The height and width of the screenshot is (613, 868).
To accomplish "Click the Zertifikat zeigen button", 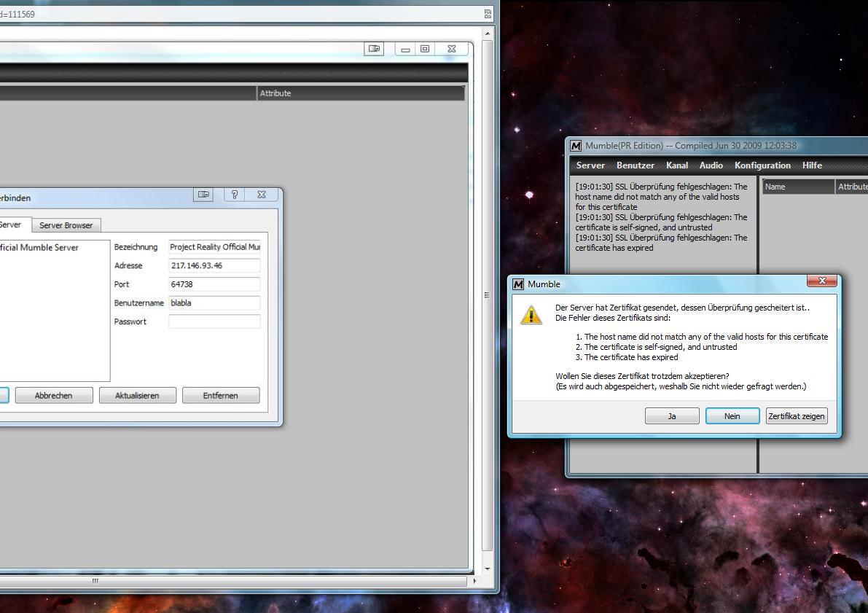I will tap(797, 416).
